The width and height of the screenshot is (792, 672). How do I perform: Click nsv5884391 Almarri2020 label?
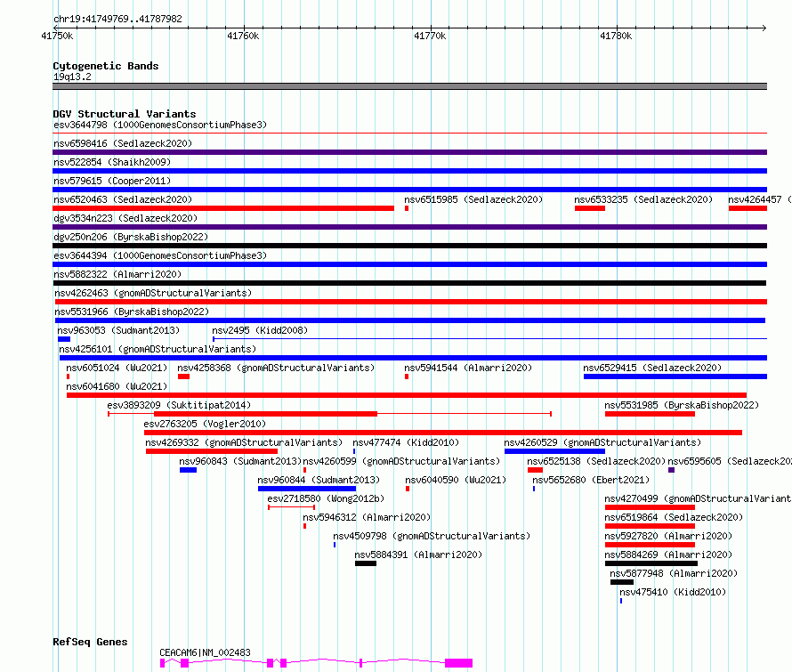click(418, 555)
